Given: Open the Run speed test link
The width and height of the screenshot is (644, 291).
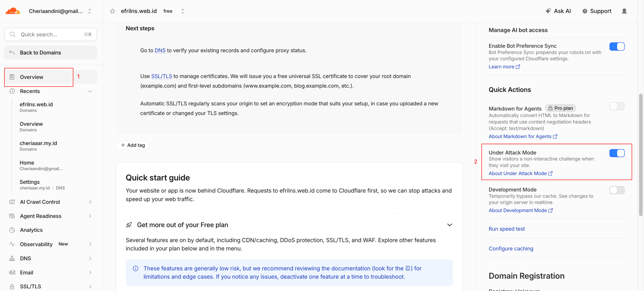Looking at the screenshot, I should pos(507,229).
